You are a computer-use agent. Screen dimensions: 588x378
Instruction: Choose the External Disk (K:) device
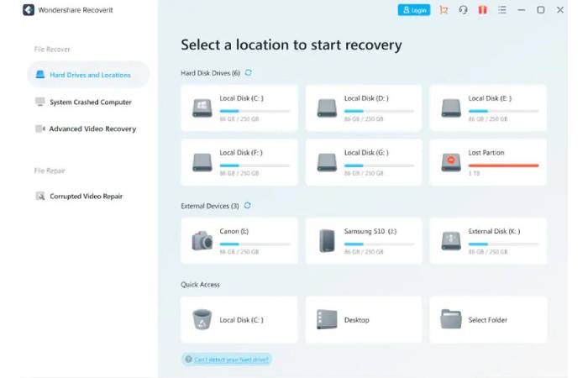(x=488, y=241)
